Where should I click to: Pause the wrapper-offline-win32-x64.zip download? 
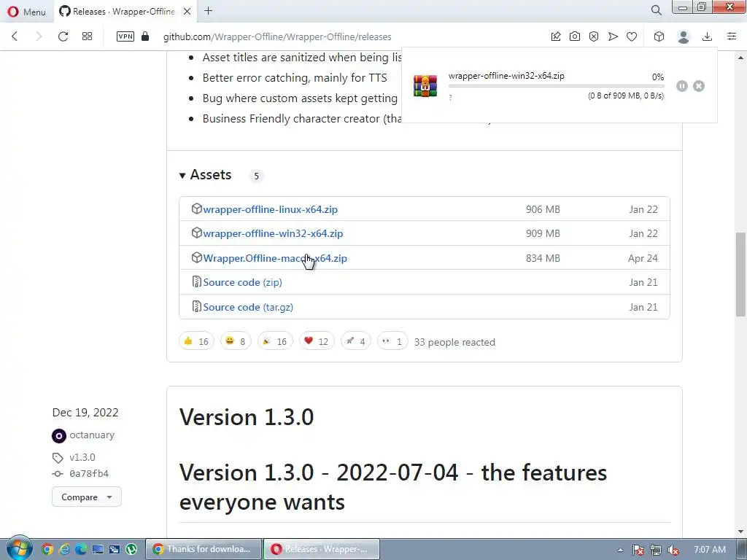682,86
